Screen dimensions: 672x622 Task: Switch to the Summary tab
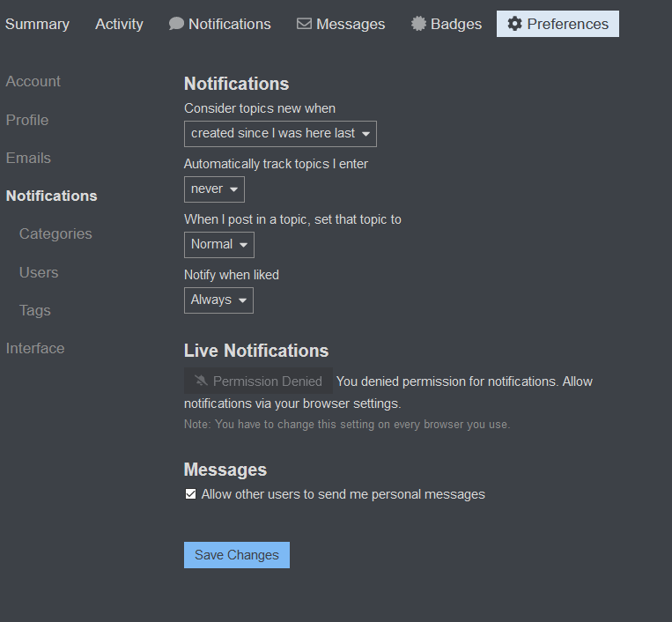point(37,24)
